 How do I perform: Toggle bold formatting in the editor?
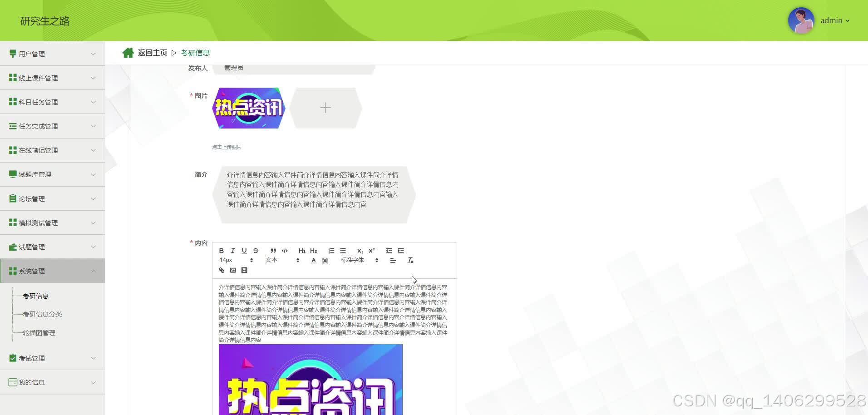(x=221, y=251)
